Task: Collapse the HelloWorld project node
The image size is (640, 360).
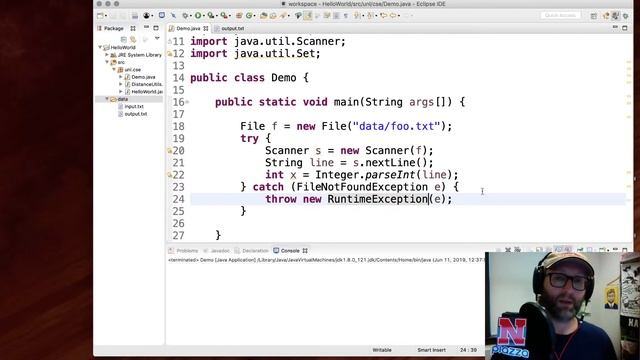Action: [100, 47]
